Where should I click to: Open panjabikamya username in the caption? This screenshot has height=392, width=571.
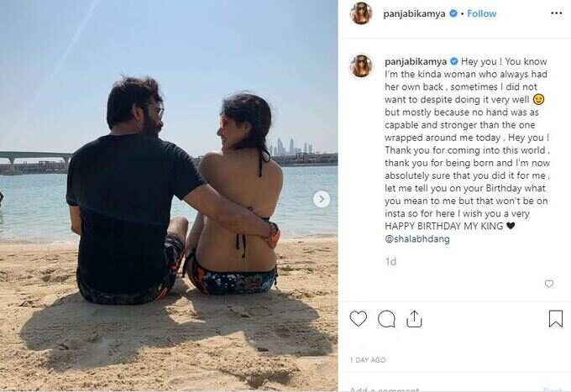pos(416,61)
